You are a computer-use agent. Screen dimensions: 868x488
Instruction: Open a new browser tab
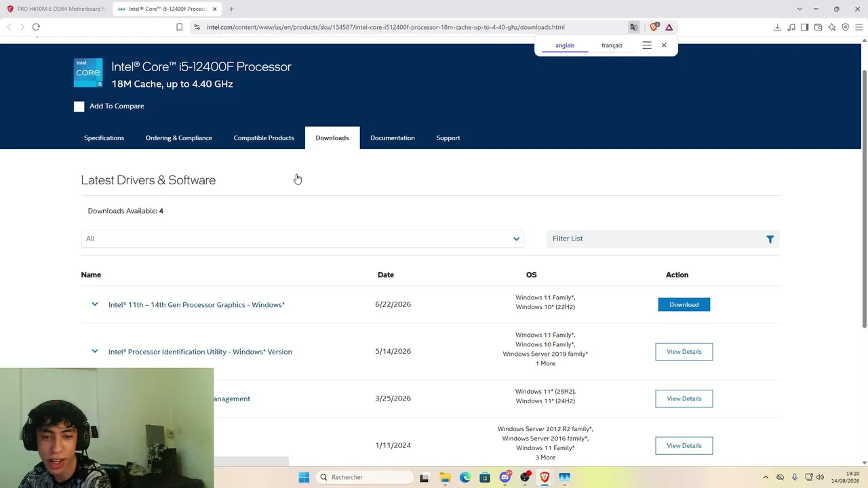point(231,9)
